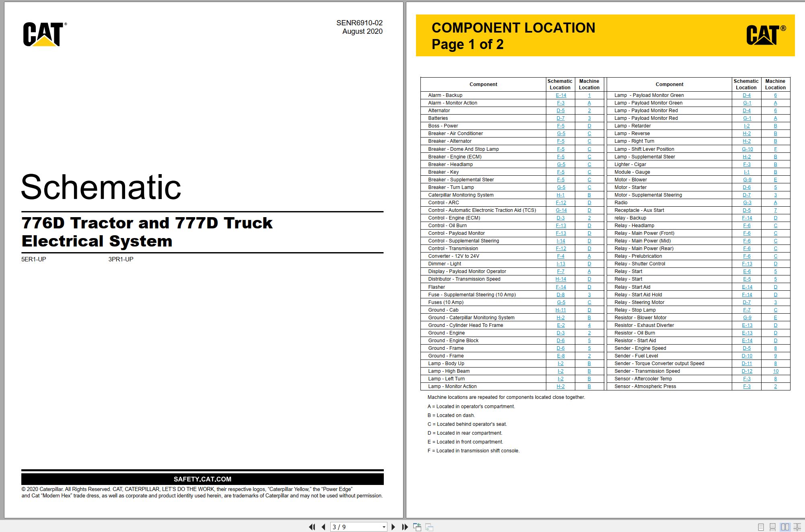Open schematic link E-2 for Ground - Cylinder Head To Frame
This screenshot has width=805, height=532.
click(x=561, y=325)
